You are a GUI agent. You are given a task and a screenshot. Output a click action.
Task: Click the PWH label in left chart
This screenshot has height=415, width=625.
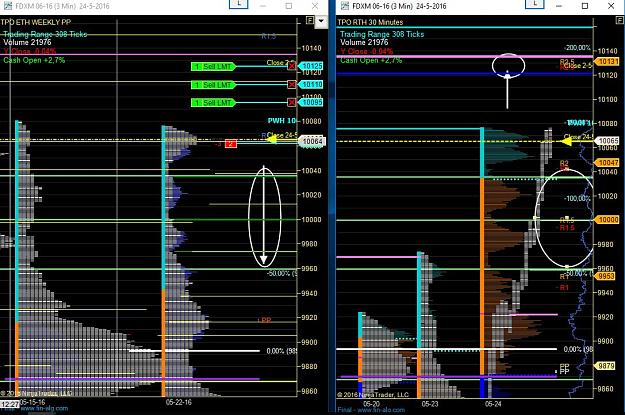tap(282, 120)
